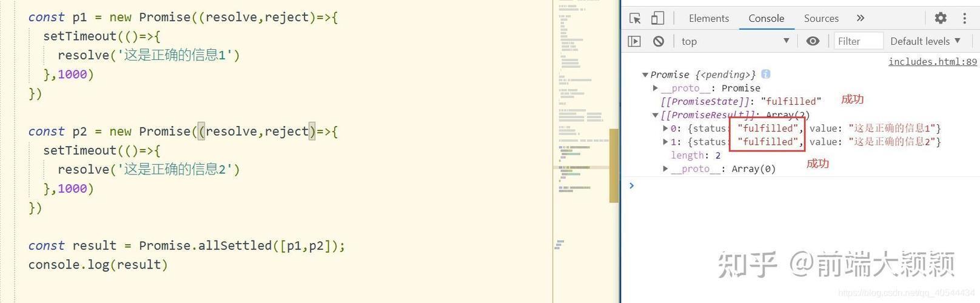
Task: Activate the inspect element picker icon
Action: pos(635,18)
